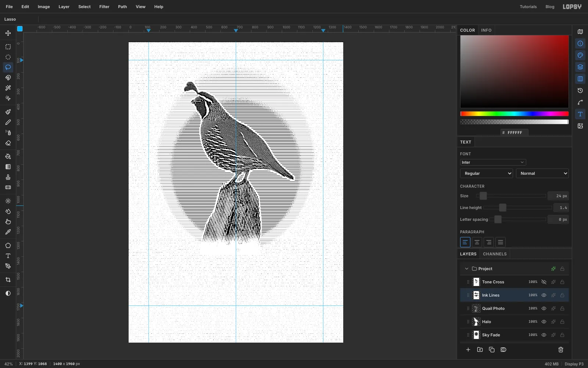Viewport: 588px width, 368px height.
Task: Create a new layer group folder
Action: click(480, 350)
